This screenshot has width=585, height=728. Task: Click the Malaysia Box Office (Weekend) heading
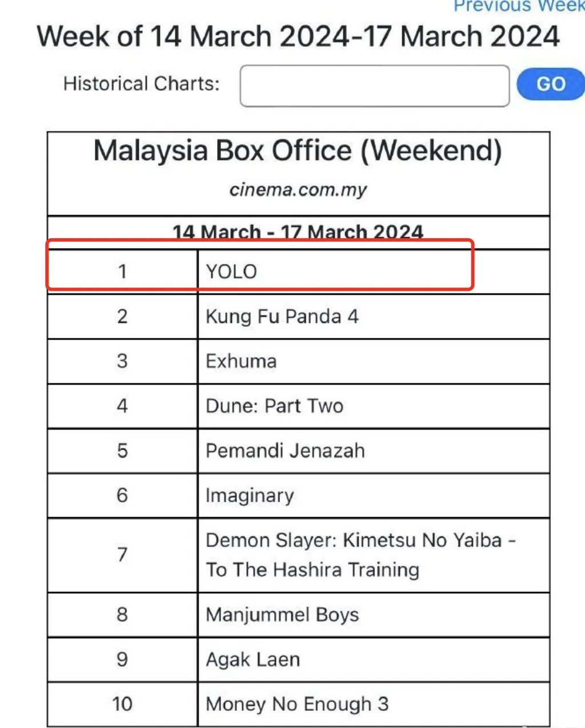click(298, 151)
